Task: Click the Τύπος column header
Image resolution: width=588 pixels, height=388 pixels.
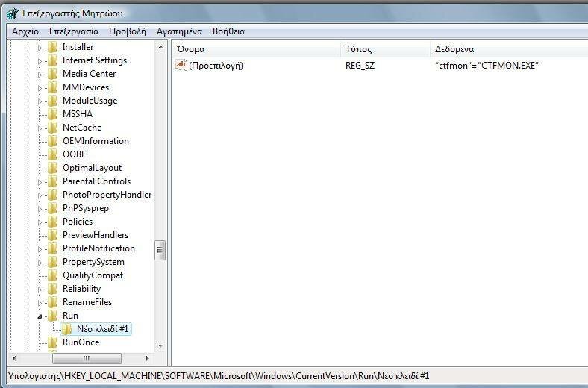Action: point(386,49)
